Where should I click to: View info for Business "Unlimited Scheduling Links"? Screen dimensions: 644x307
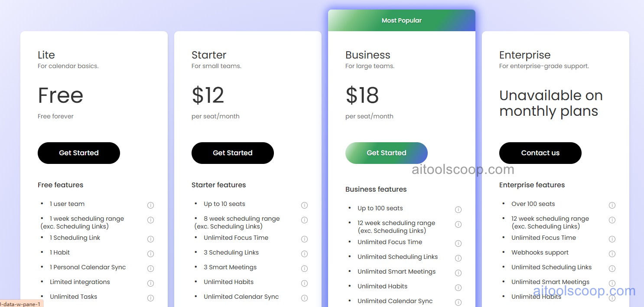[458, 258]
